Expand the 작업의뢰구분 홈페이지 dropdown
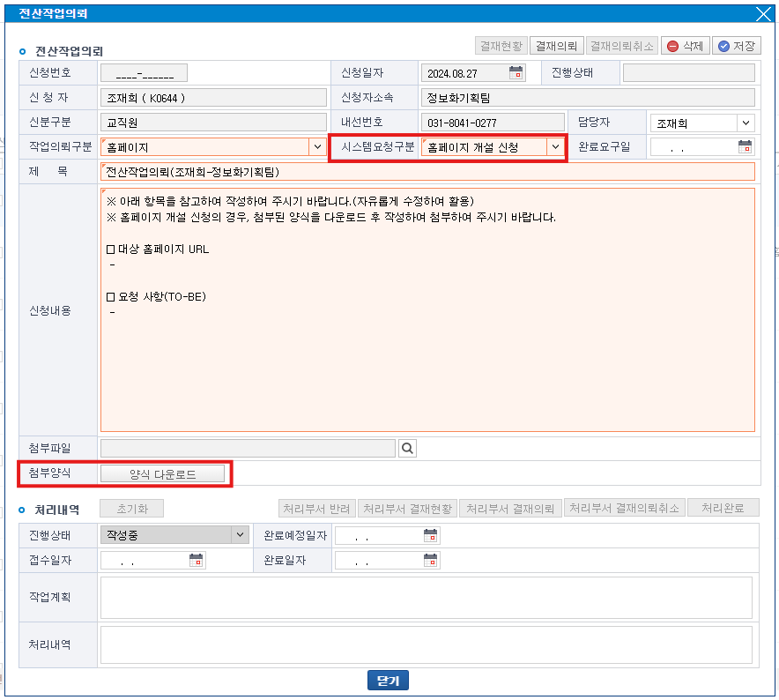This screenshot has width=779, height=700. click(x=316, y=147)
